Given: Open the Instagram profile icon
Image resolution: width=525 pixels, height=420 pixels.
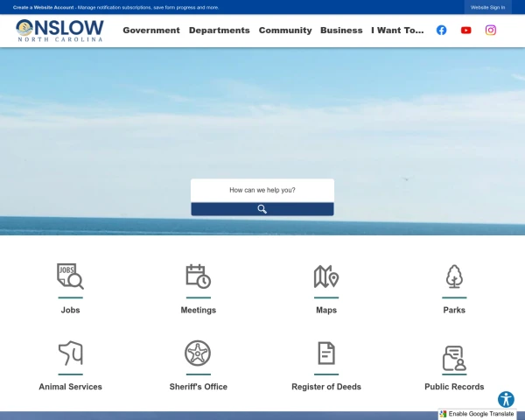Looking at the screenshot, I should pos(491,30).
